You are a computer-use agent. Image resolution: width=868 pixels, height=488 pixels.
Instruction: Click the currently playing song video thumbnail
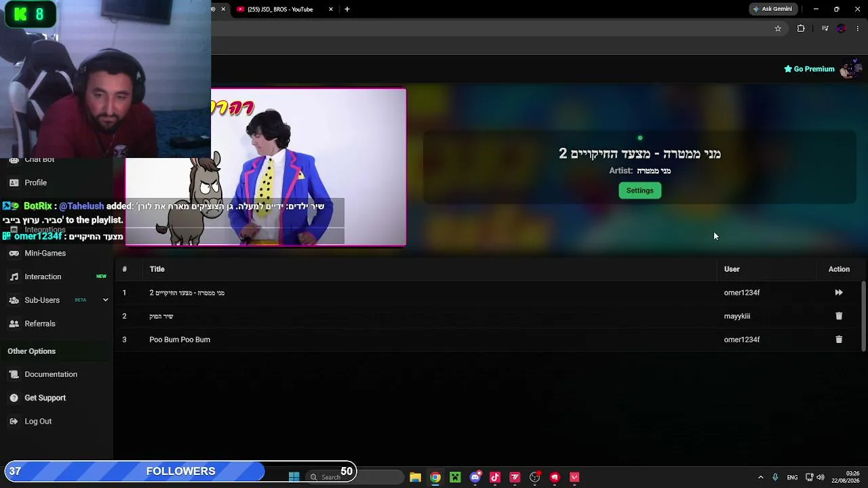click(266, 167)
